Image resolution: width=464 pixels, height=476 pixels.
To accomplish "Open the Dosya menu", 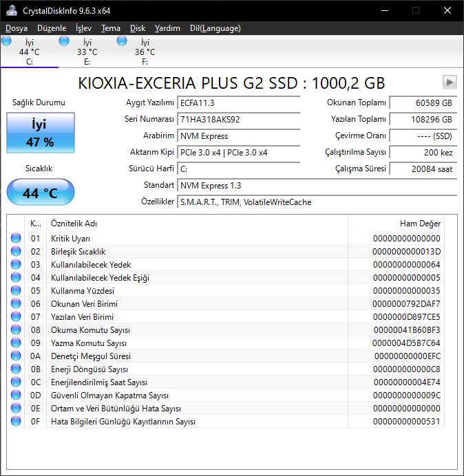I will point(17,28).
